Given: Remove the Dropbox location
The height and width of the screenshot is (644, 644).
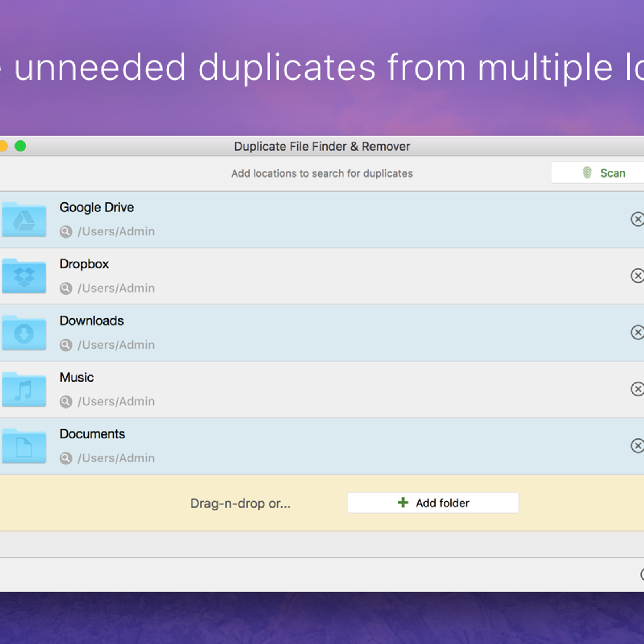Looking at the screenshot, I should pos(637,276).
